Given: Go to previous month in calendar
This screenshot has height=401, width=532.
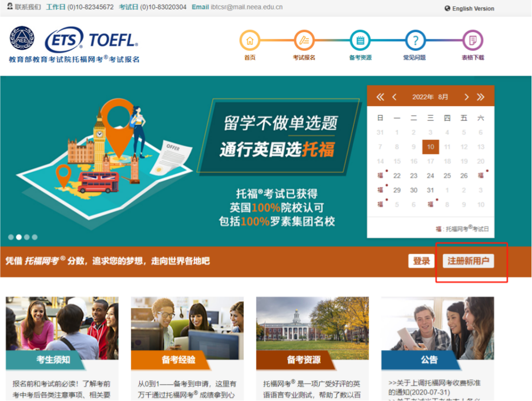Looking at the screenshot, I should (x=394, y=97).
